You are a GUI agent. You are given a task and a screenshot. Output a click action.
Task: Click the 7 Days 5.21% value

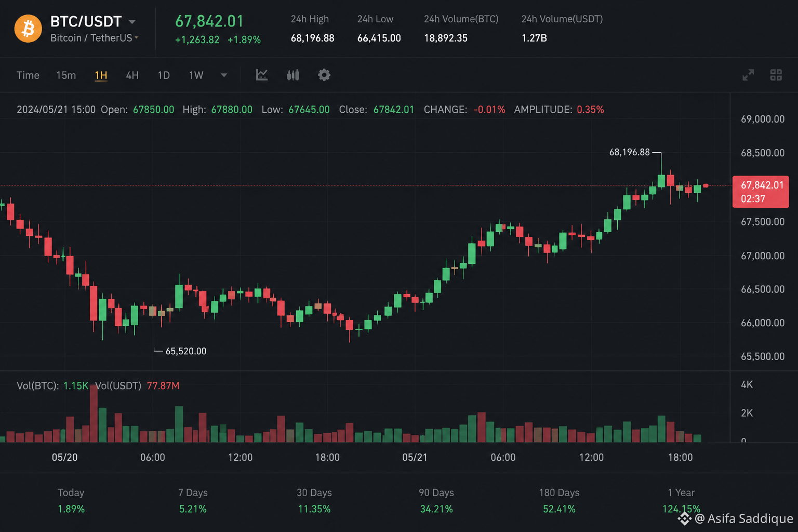[193, 509]
